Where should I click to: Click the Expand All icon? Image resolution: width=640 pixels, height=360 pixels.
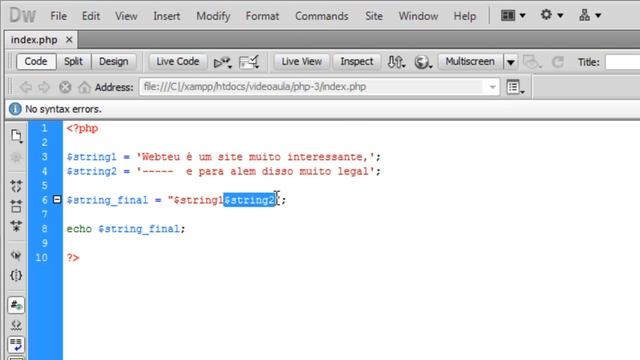click(x=16, y=226)
